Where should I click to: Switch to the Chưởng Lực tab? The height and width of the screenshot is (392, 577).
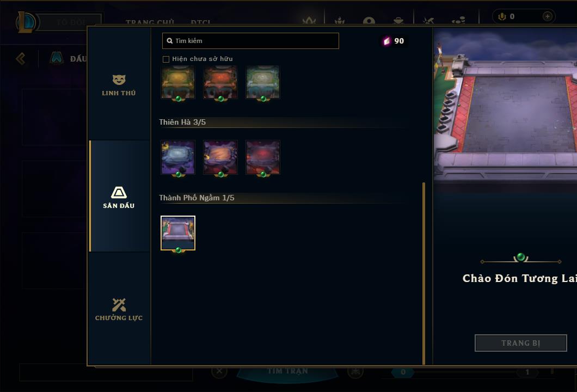[x=119, y=309]
